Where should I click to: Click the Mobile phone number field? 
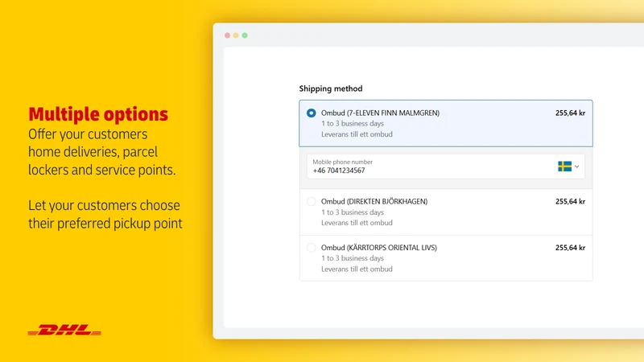click(x=446, y=167)
